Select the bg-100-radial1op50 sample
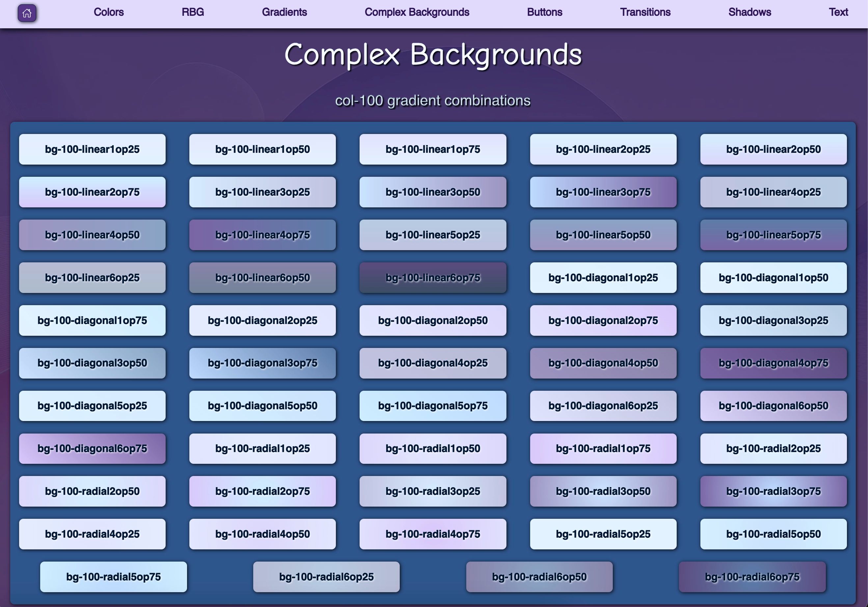Screen dimensions: 868x607 [432, 448]
